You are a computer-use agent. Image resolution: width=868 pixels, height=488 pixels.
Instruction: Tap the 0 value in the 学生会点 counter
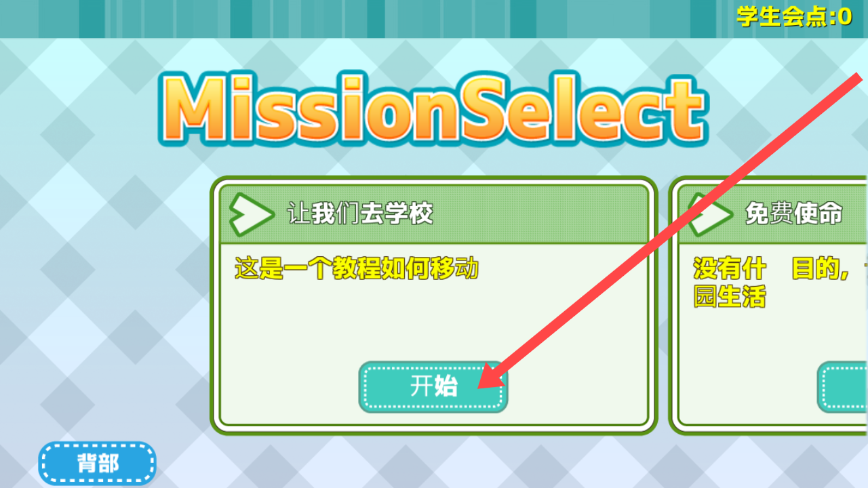click(844, 16)
